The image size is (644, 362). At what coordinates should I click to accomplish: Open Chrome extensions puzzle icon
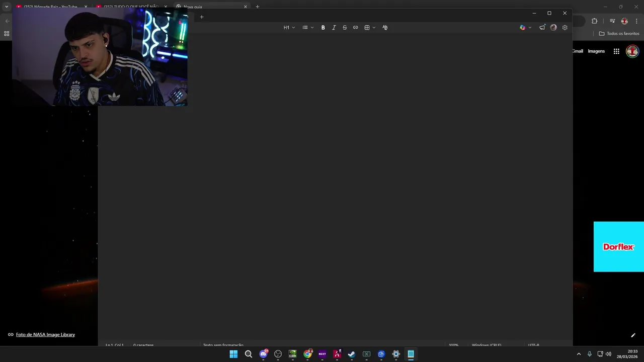pos(595,21)
